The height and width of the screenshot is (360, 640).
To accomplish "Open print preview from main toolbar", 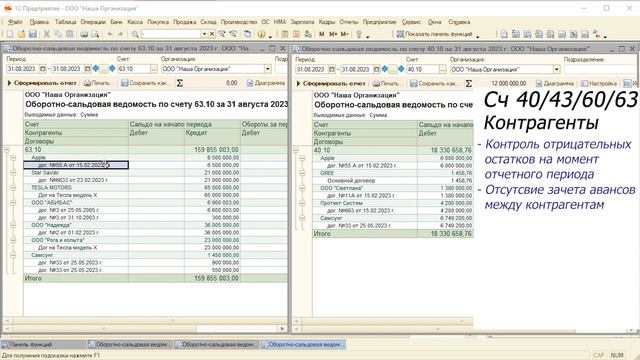I will tap(95, 34).
